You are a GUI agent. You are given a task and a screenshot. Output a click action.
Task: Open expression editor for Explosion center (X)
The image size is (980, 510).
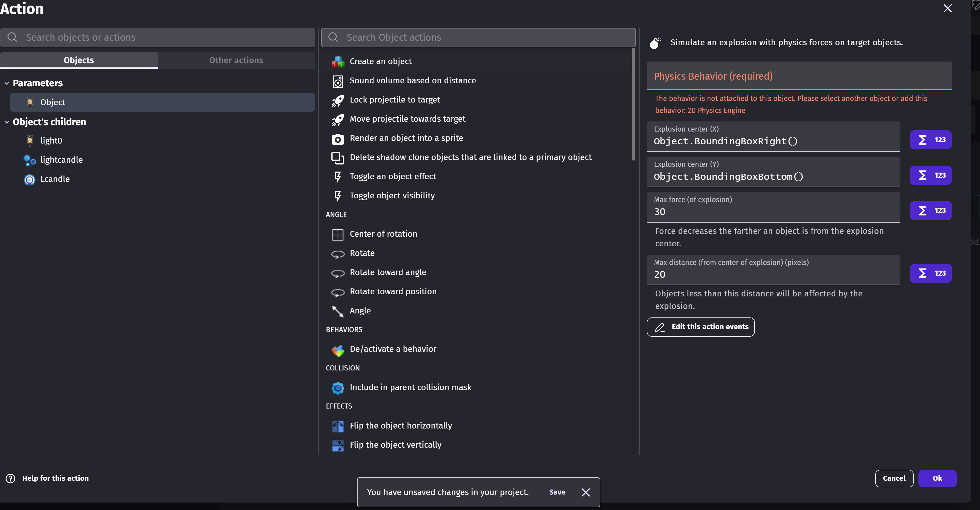click(x=930, y=140)
